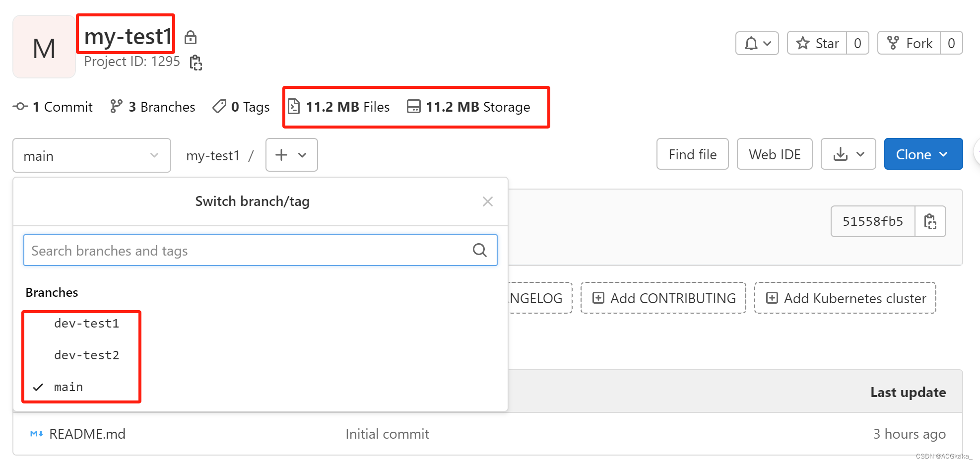This screenshot has width=980, height=464.
Task: Open the download source code dropdown
Action: click(x=849, y=154)
